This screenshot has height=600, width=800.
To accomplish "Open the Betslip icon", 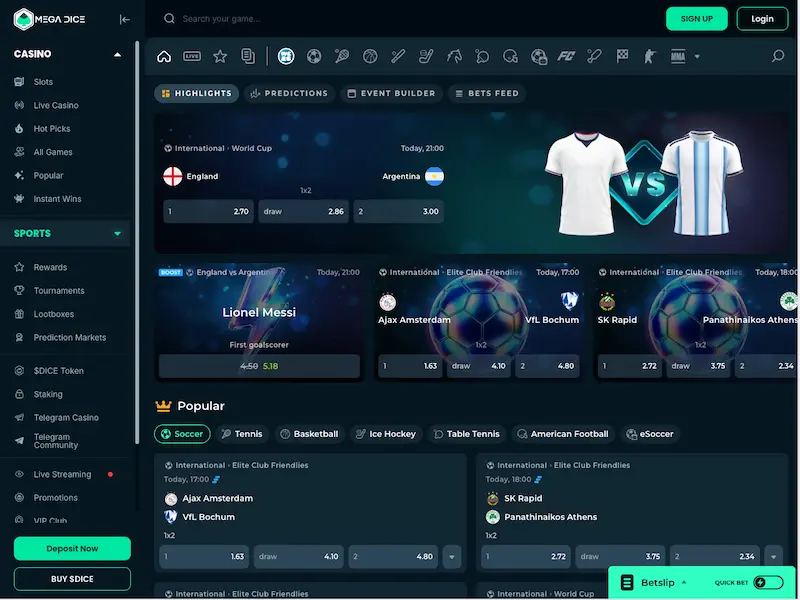I will pos(627,582).
